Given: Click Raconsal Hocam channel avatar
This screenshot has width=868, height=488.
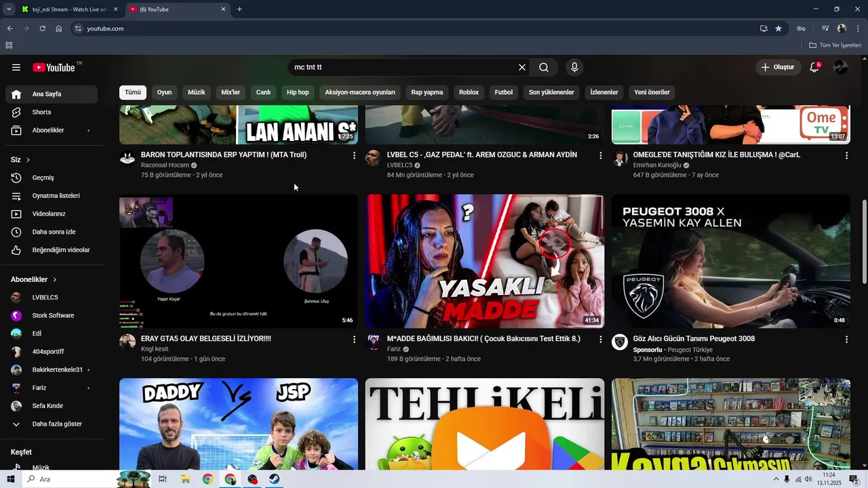Looking at the screenshot, I should pos(127,159).
